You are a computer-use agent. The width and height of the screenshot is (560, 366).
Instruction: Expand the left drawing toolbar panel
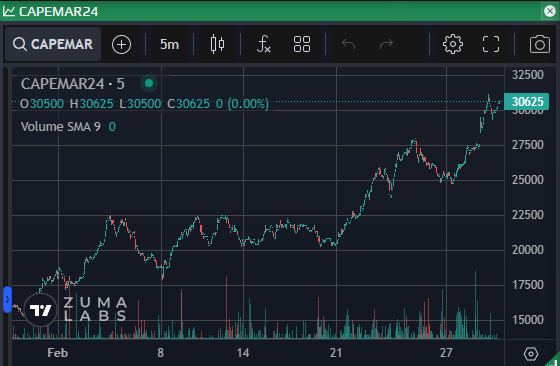click(x=7, y=299)
